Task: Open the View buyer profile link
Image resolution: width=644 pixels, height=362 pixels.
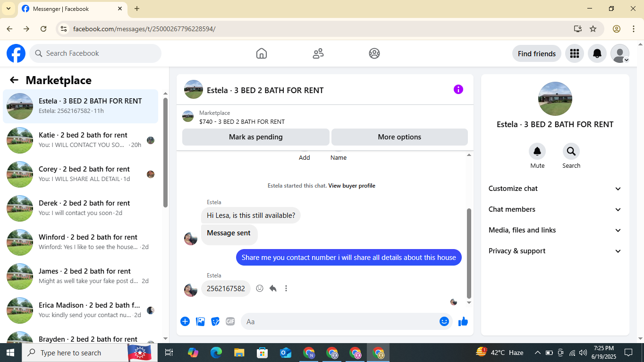Action: [352, 186]
